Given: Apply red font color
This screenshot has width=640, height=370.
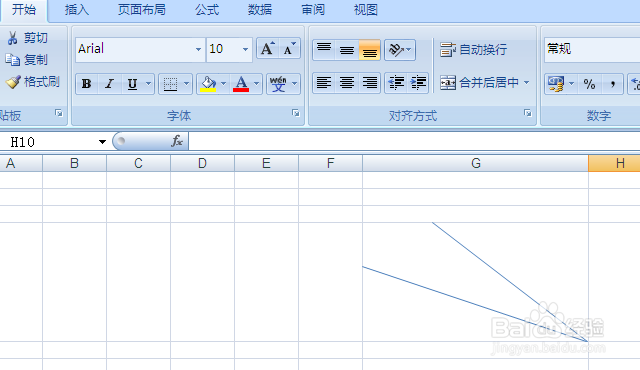Looking at the screenshot, I should coord(241,84).
